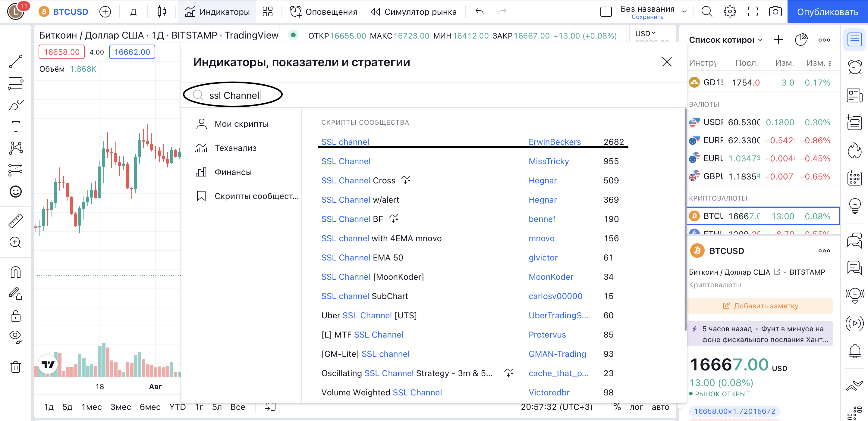868x421 pixels.
Task: Start Симулятор рынка replay
Action: [x=414, y=12]
